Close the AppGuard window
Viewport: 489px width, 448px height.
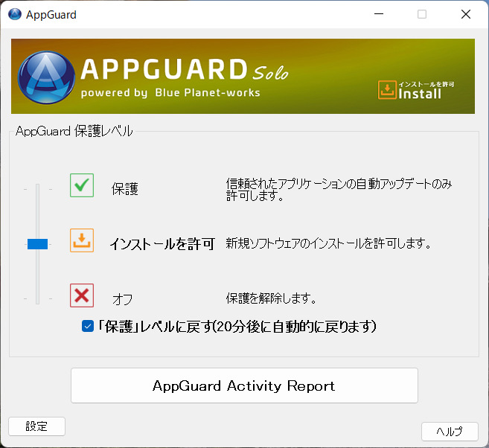coord(466,14)
